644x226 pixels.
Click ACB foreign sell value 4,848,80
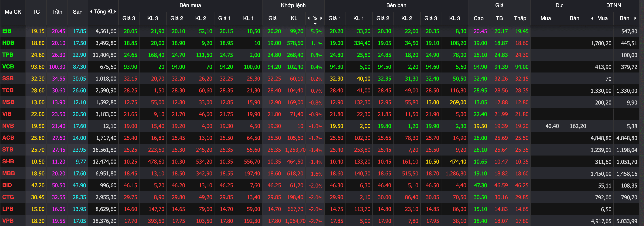click(x=627, y=138)
